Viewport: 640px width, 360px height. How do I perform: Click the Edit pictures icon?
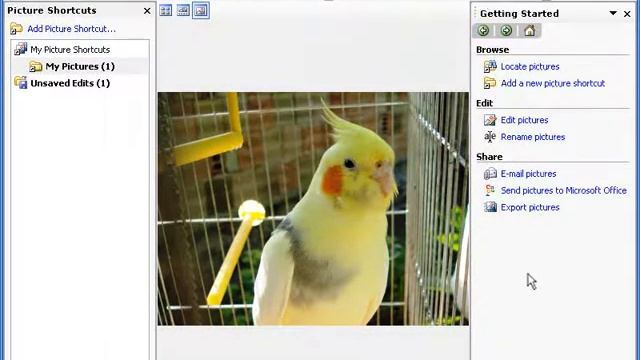490,120
